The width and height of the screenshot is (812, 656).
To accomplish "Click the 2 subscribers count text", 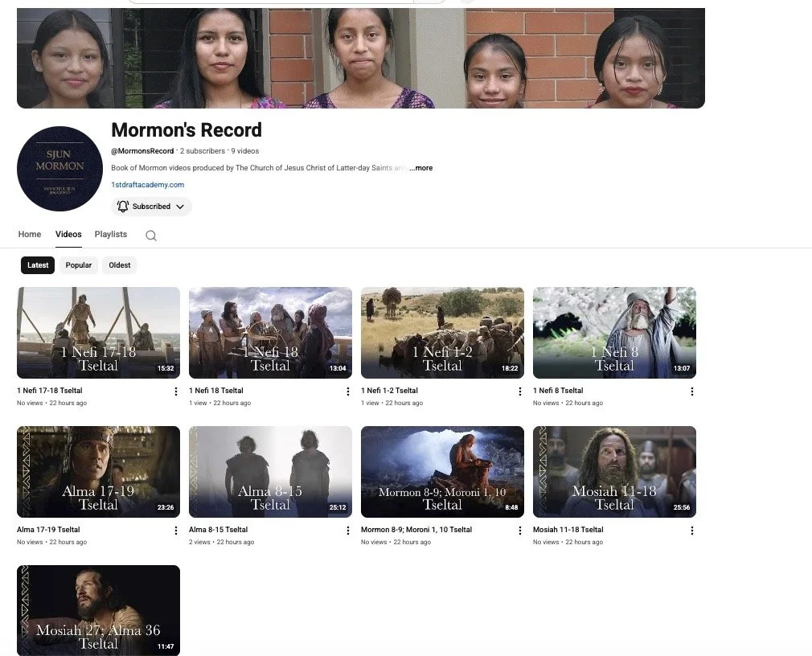I will pos(203,150).
